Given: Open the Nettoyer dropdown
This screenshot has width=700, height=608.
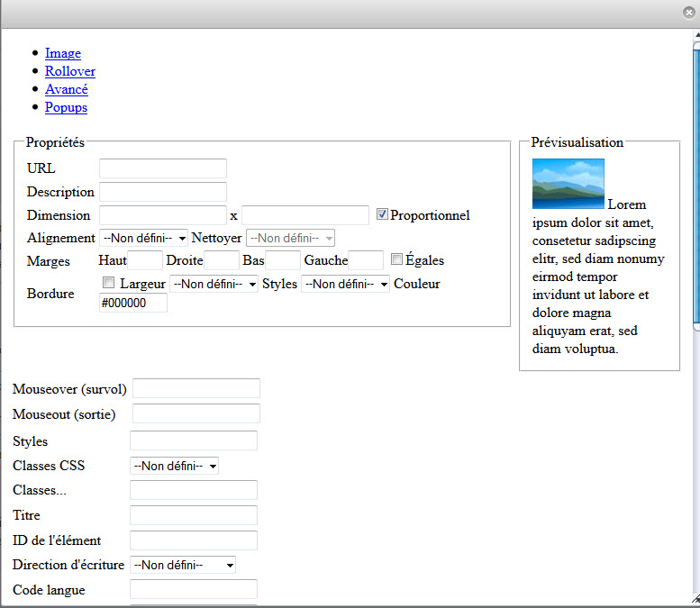Looking at the screenshot, I should 291,238.
